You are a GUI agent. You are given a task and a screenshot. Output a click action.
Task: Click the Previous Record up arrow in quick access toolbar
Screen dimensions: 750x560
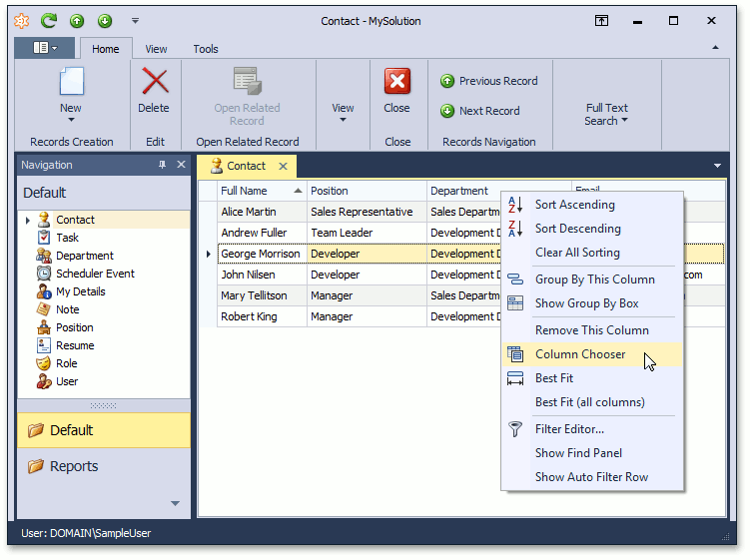pos(77,21)
